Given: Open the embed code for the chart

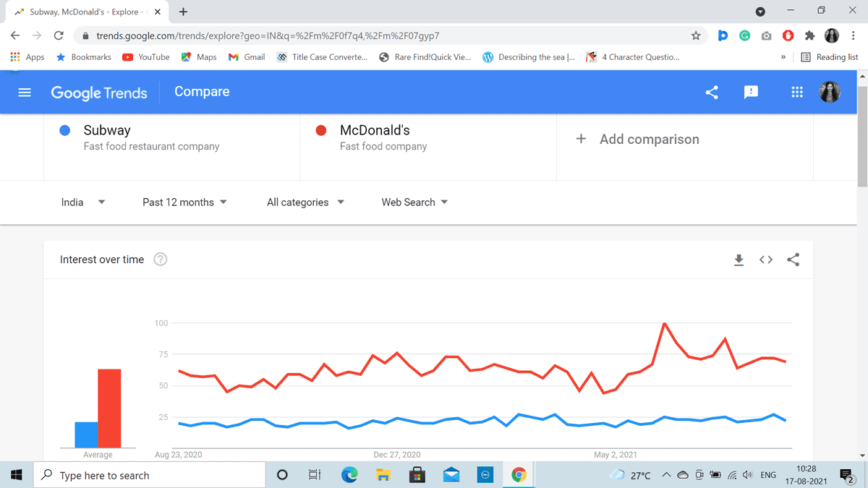Looking at the screenshot, I should coord(766,260).
